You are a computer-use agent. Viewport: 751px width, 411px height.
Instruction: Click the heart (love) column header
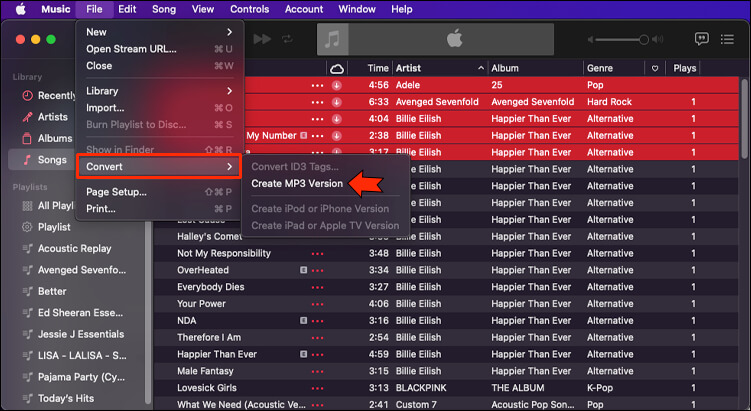click(655, 68)
